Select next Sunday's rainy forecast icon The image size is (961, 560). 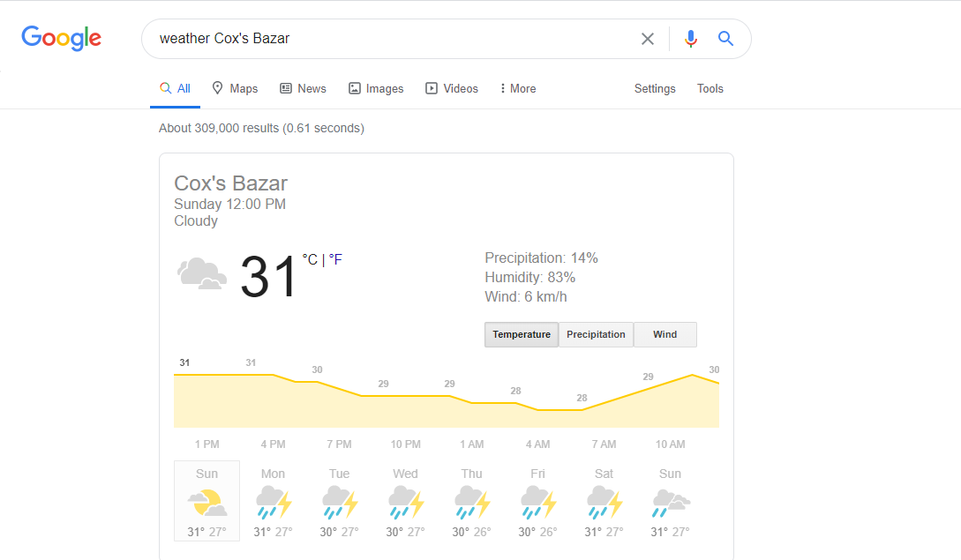coord(670,503)
